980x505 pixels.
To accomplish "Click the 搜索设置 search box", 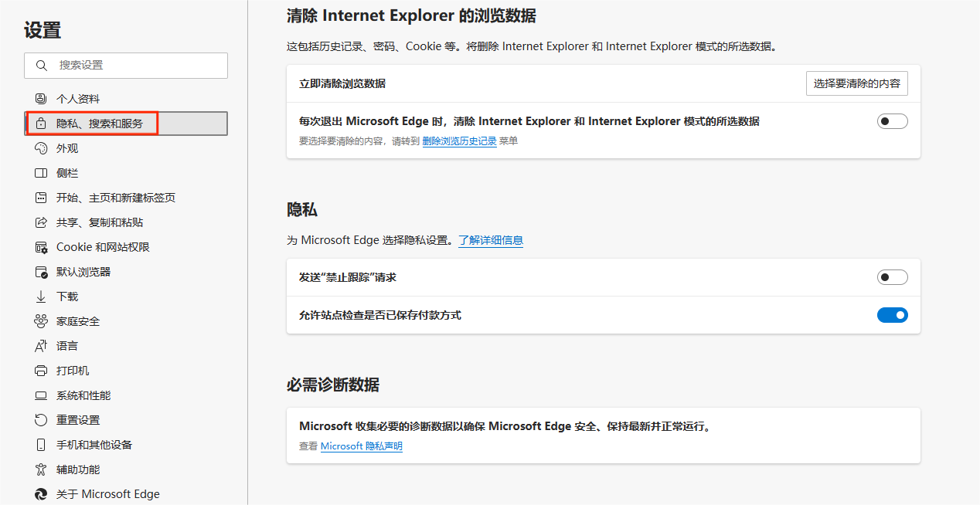I will coord(126,66).
